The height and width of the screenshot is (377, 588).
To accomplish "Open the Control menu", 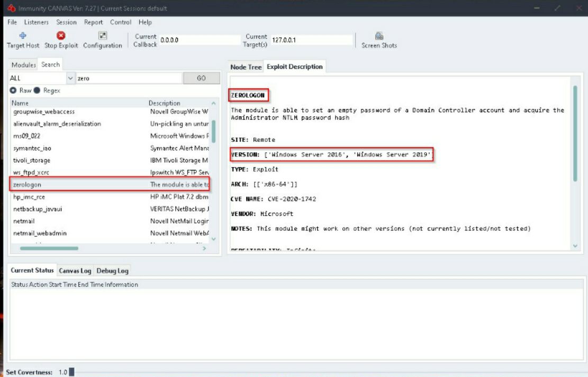I will 120,22.
